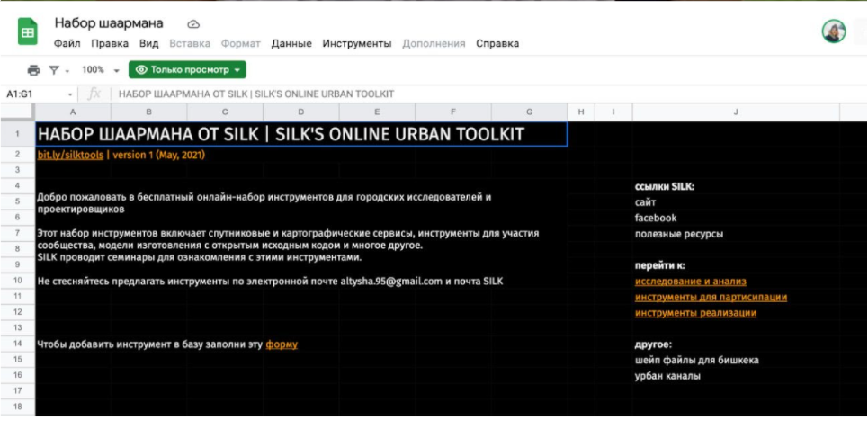The image size is (868, 429).
Task: Expand the filter views dropdown arrow
Action: [67, 71]
